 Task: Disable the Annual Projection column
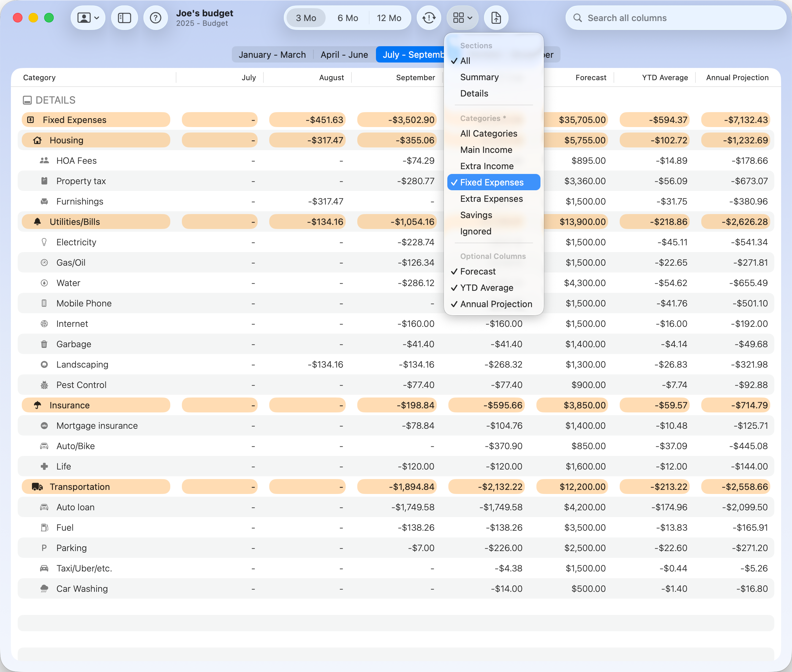tap(496, 304)
